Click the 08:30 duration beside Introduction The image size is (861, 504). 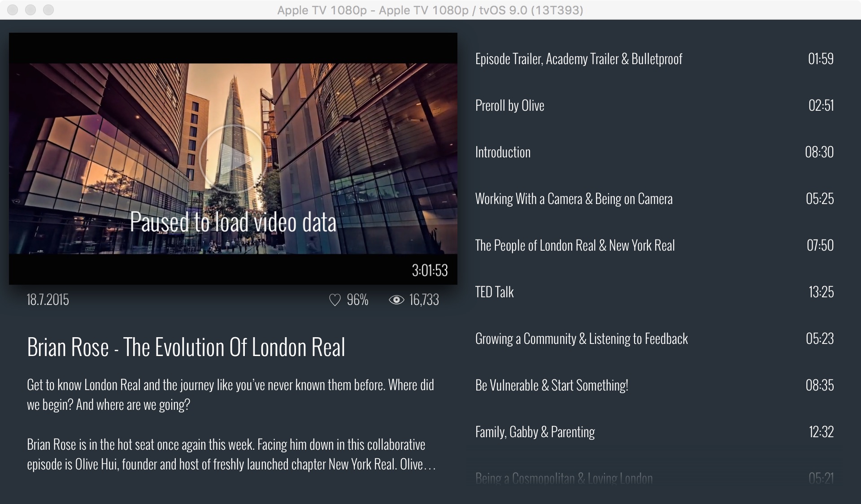819,152
